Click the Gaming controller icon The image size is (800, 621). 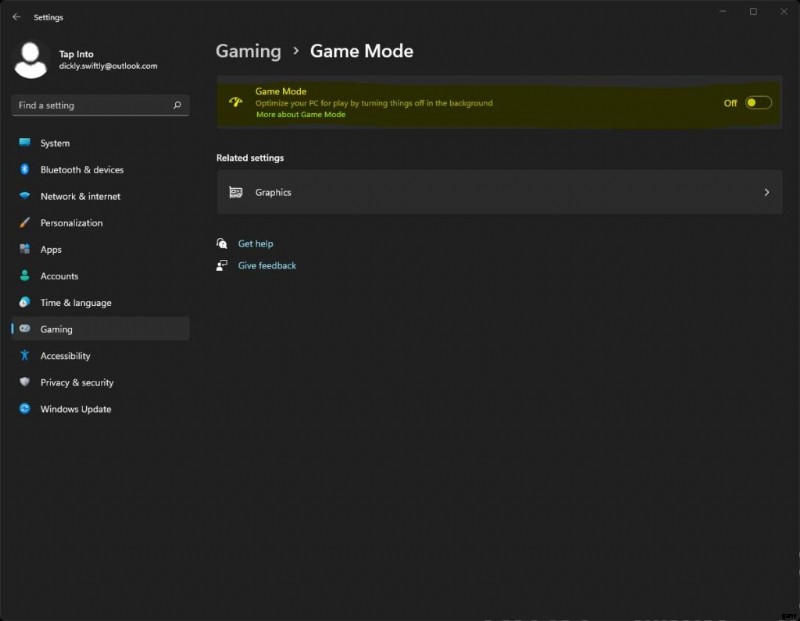point(24,329)
